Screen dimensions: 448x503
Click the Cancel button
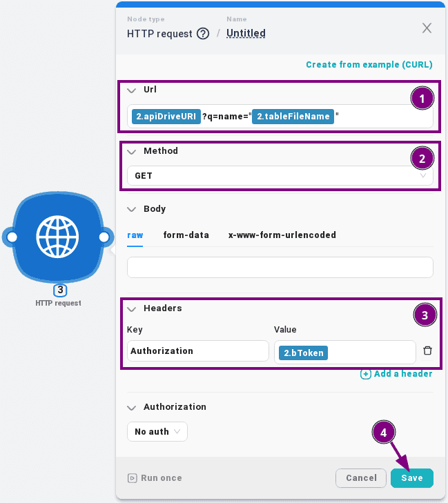tap(360, 478)
